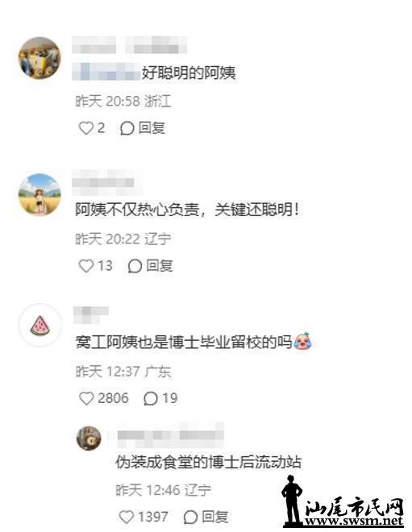Viewport: 412px width, 532px height.
Task: Click the www.swsm.net watermark link
Action: click(354, 521)
